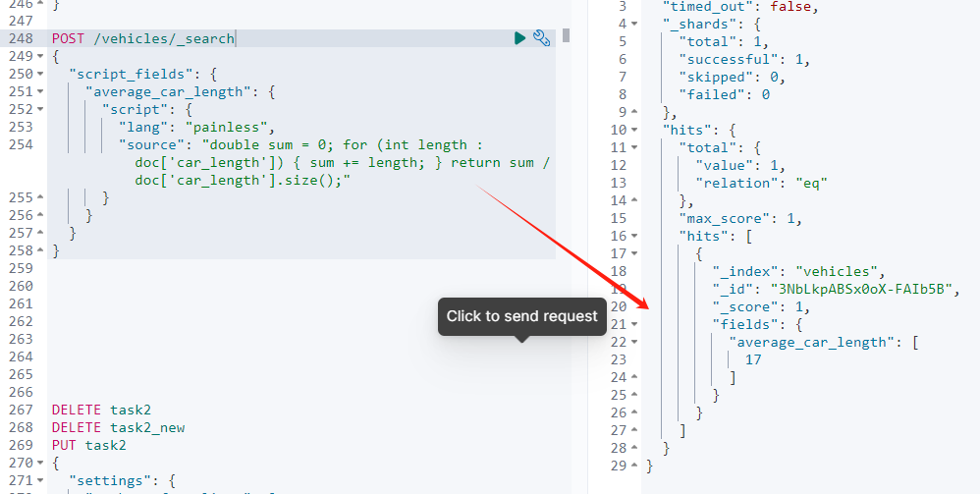Collapse the settings block at line 271
This screenshot has width=980, height=494.
click(x=40, y=480)
